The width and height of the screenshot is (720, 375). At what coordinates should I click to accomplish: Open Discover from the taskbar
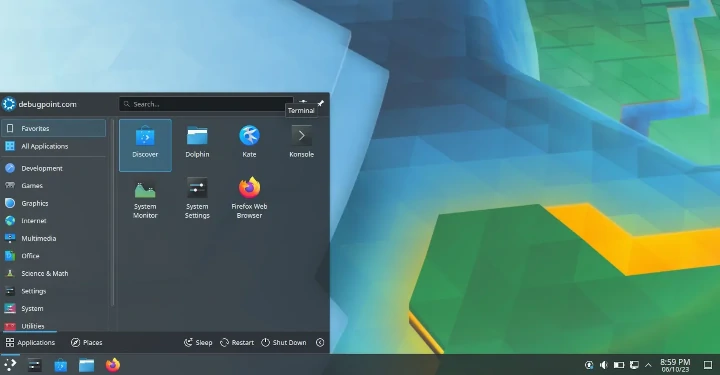(61, 365)
